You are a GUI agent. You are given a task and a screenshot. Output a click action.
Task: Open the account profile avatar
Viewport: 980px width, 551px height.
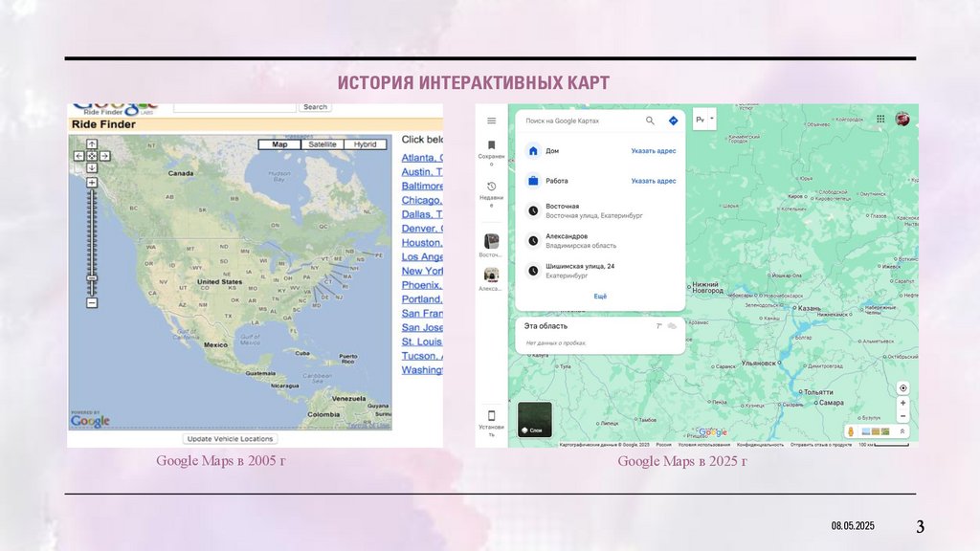(902, 119)
